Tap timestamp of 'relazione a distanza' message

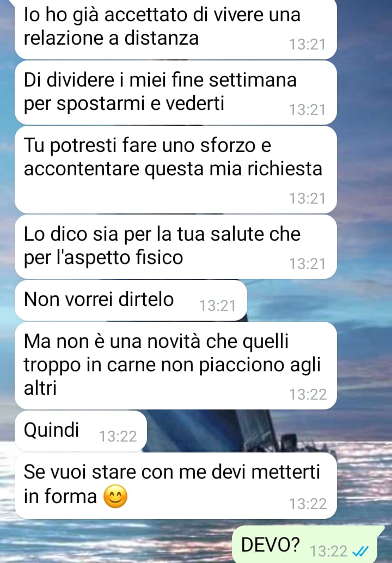pyautogui.click(x=307, y=44)
